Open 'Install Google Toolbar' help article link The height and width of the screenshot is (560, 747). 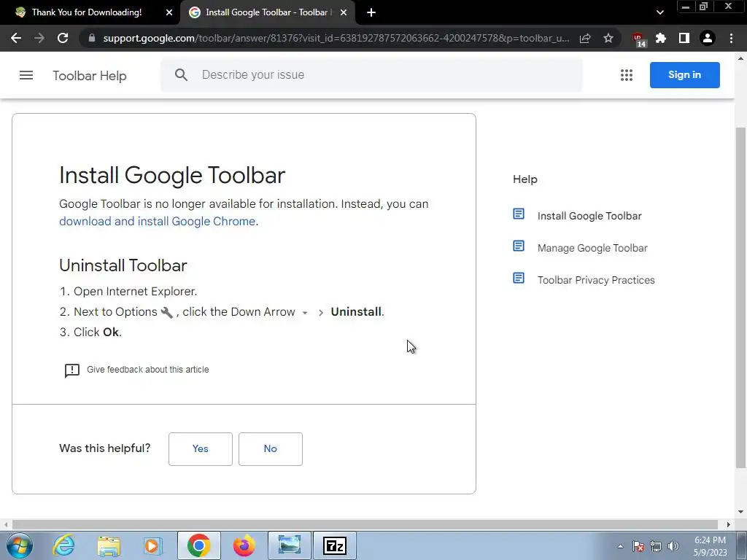coord(589,216)
